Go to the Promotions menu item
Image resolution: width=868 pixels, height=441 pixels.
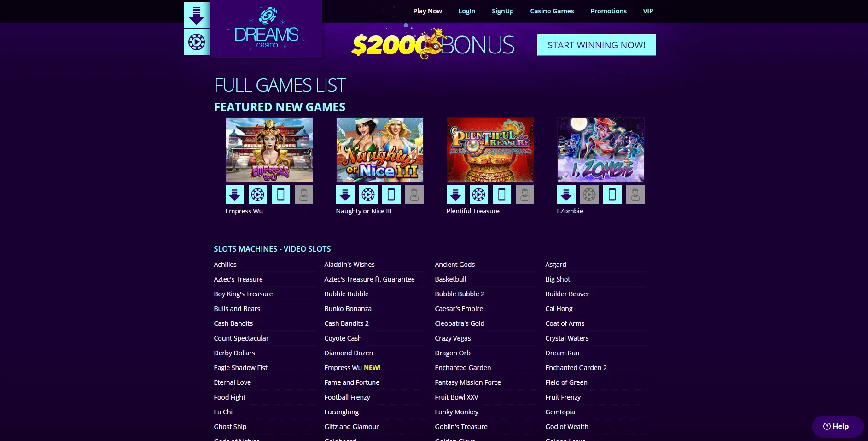[609, 11]
